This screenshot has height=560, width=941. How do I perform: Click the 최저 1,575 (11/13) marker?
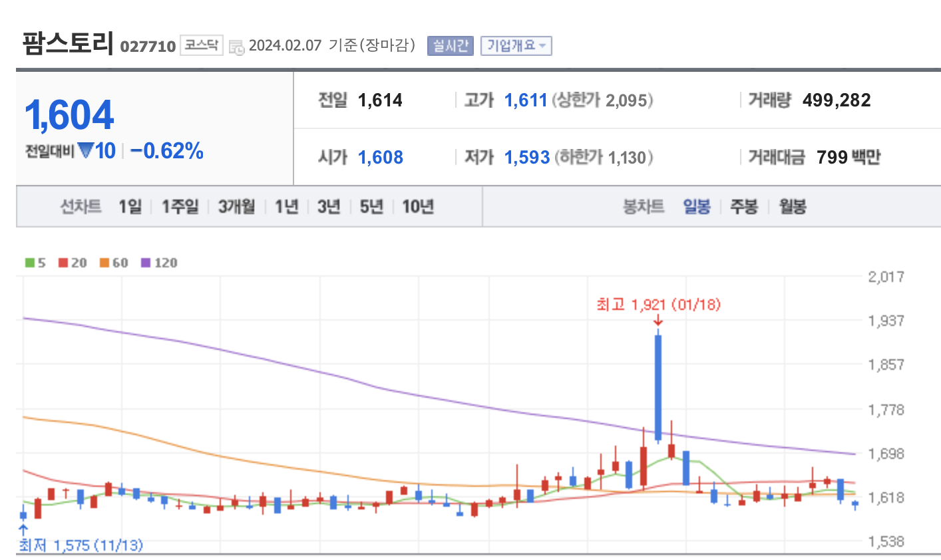[81, 545]
